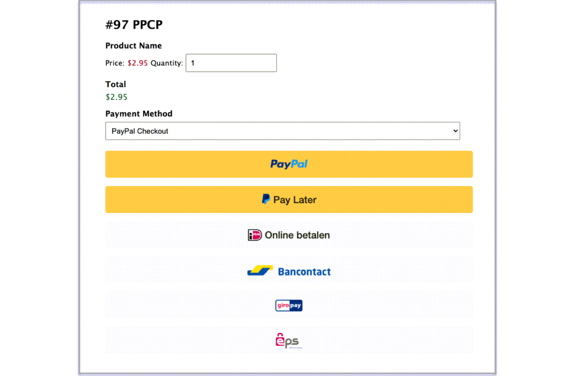Click the blue PayPal "P" icon on Pay Later
This screenshot has height=376, width=588.
pyautogui.click(x=266, y=199)
